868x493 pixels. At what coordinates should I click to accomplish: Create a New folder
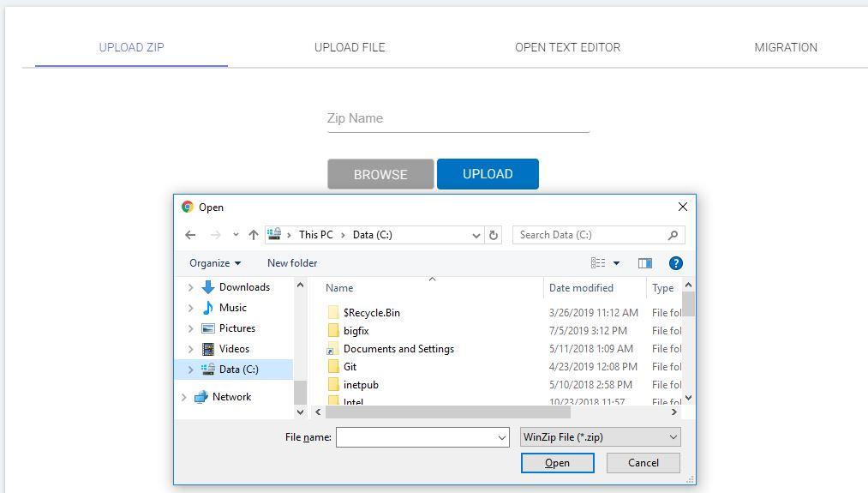pyautogui.click(x=292, y=263)
